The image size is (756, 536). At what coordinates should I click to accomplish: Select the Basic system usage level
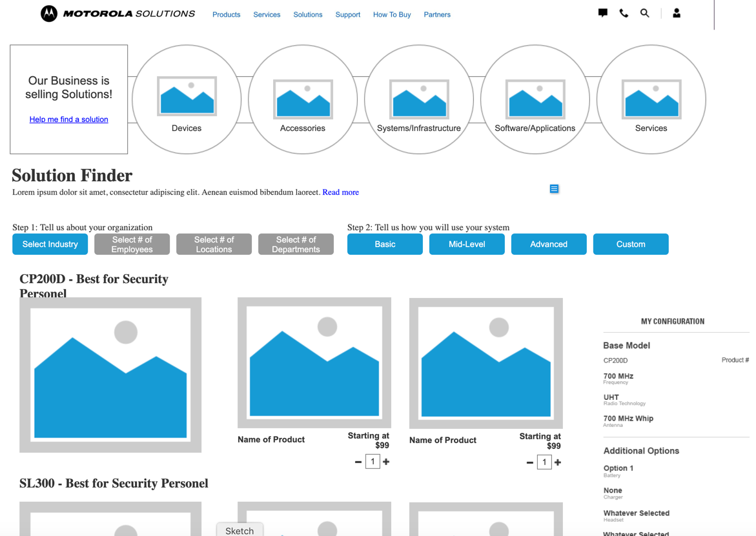385,244
